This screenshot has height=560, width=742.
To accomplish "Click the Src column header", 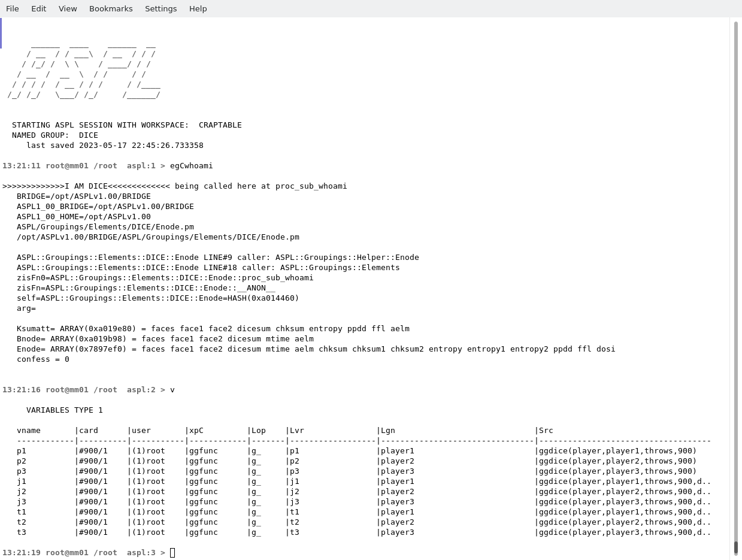I will (x=546, y=431).
